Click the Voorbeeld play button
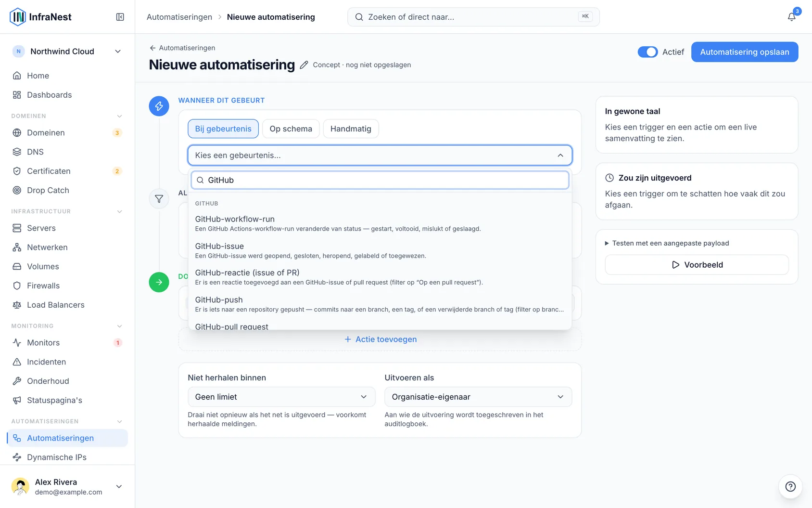Screen dimensions: 812x508 pos(697,265)
